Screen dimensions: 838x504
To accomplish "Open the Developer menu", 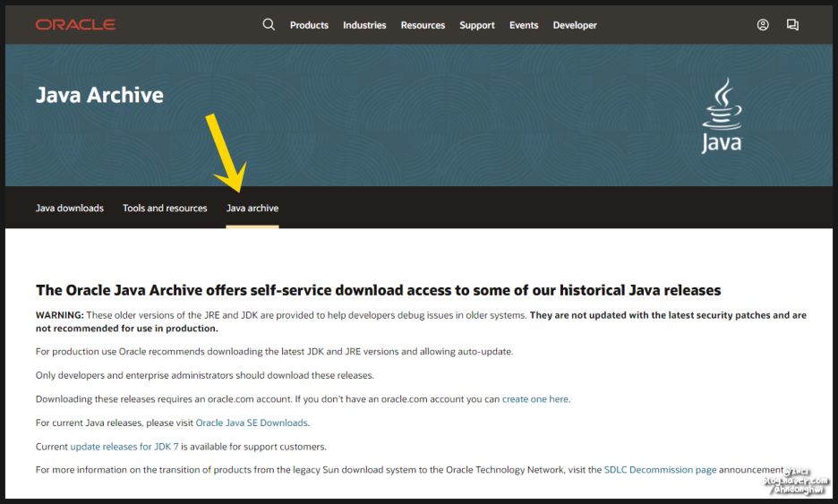I will tap(575, 25).
